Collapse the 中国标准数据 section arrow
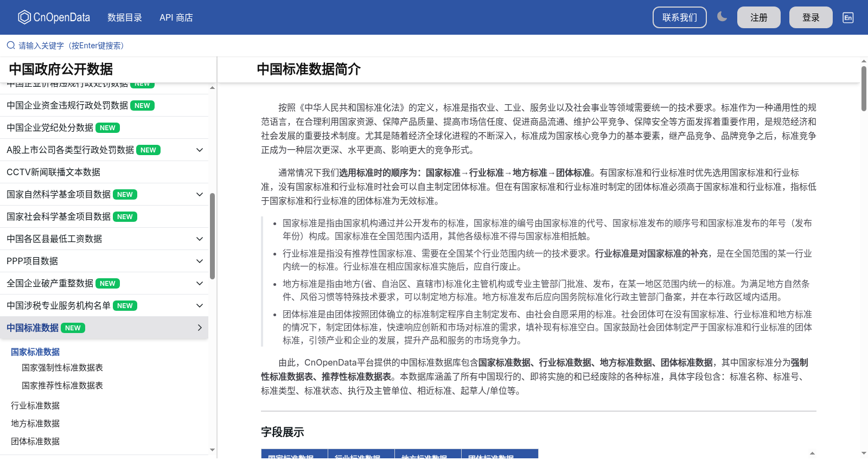 pos(200,328)
